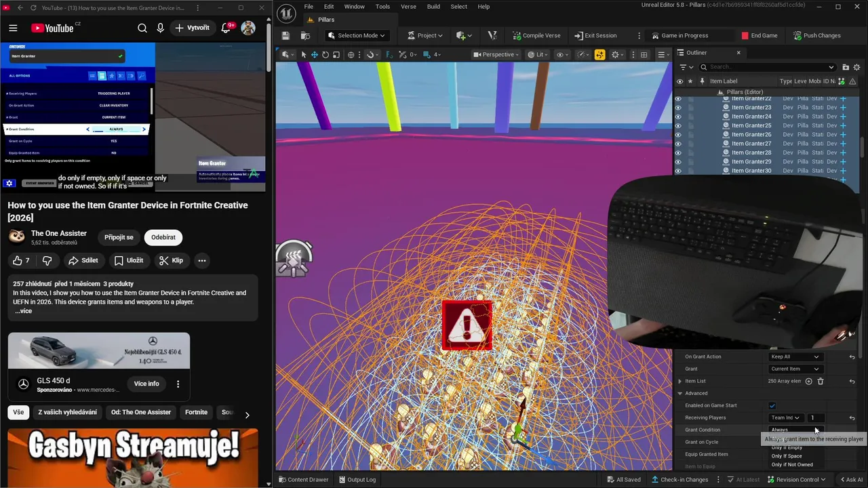Click the Fortnite filter chip on YouTube
Screen dimensions: 868x488
click(197, 412)
